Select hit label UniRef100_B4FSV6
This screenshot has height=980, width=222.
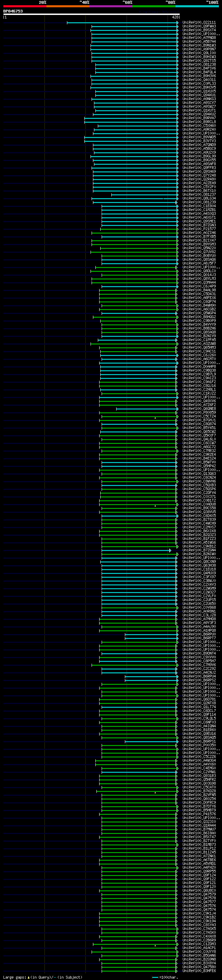pos(199,68)
